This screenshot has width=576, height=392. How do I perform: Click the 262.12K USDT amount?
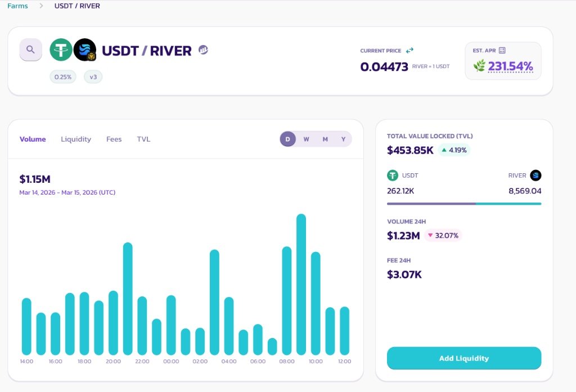[400, 191]
